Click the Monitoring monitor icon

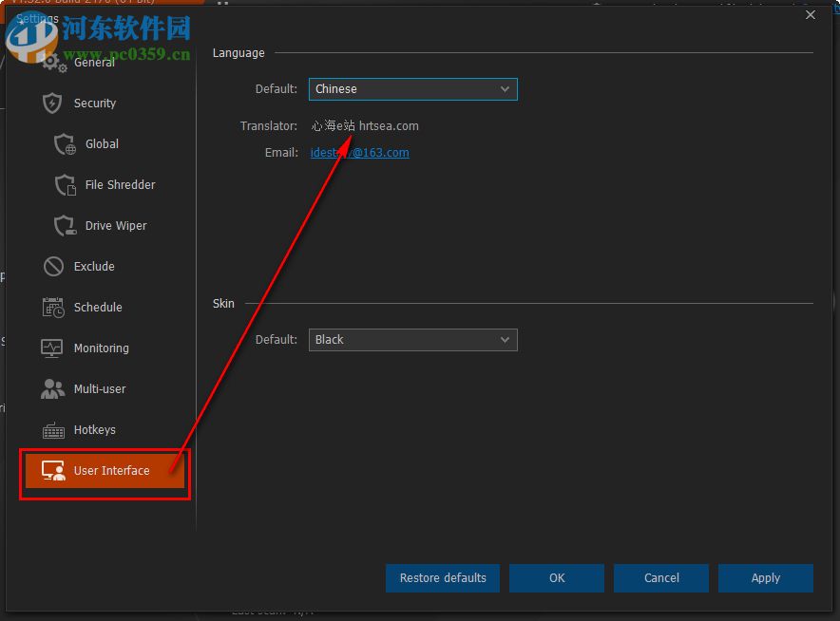pos(54,348)
